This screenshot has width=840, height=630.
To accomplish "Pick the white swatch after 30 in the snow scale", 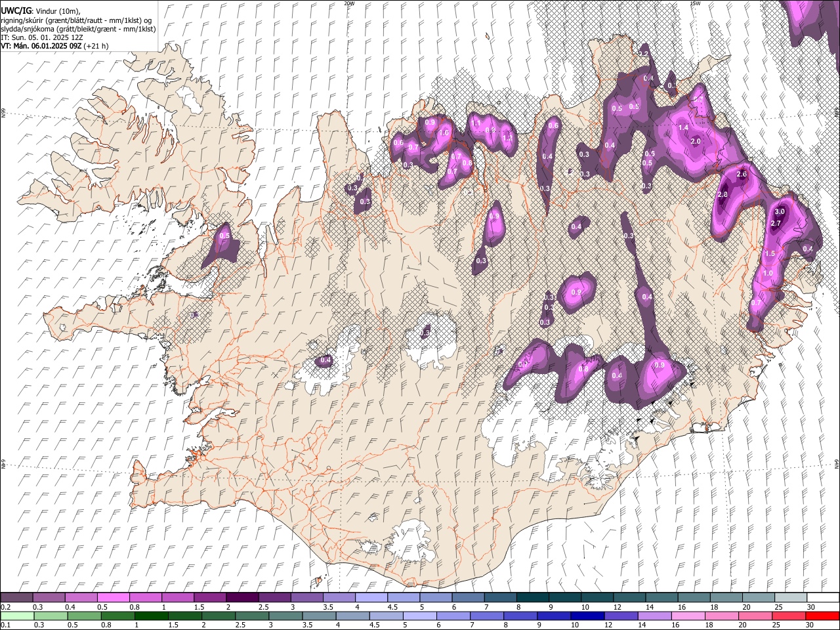I will click(x=823, y=598).
